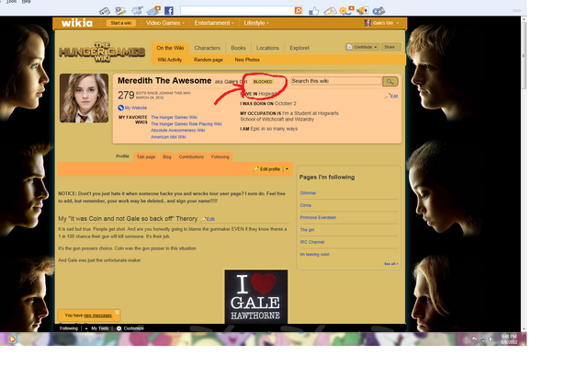
Task: Click the orange search button in browser toolbar
Action: pos(298,10)
